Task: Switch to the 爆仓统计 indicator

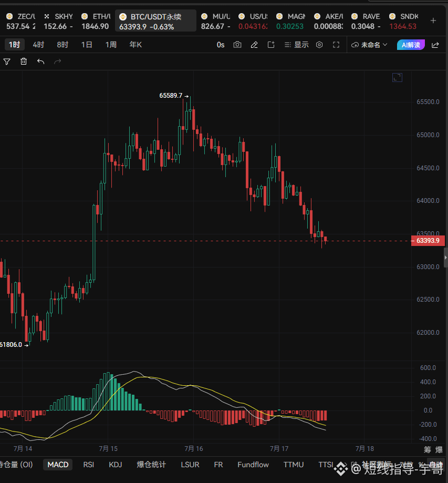Action: [151, 465]
